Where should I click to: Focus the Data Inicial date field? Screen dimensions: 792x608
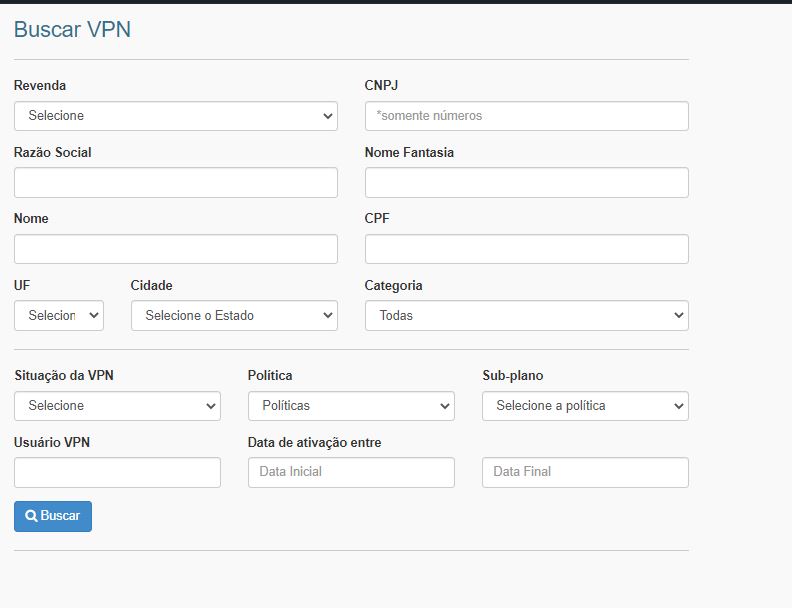(x=351, y=472)
